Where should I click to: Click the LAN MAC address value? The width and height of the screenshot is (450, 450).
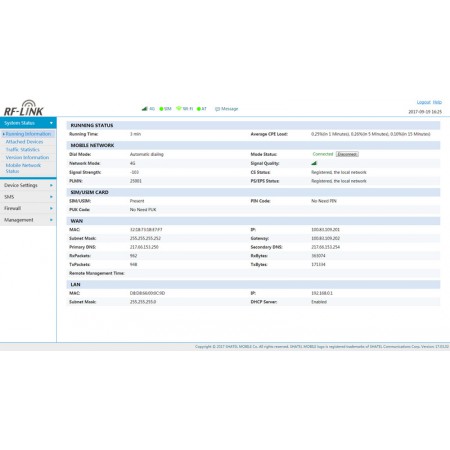coord(147,293)
